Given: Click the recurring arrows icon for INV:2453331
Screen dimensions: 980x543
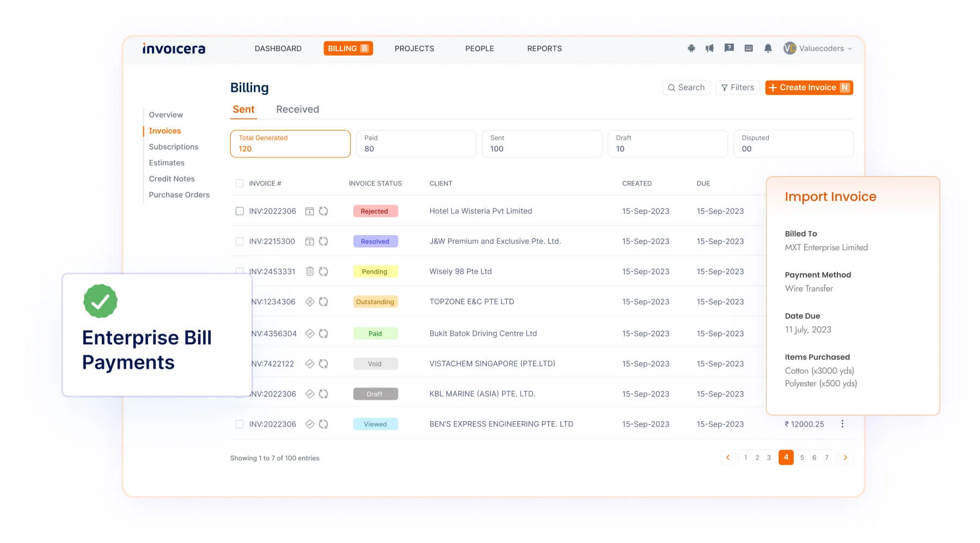Looking at the screenshot, I should 323,271.
